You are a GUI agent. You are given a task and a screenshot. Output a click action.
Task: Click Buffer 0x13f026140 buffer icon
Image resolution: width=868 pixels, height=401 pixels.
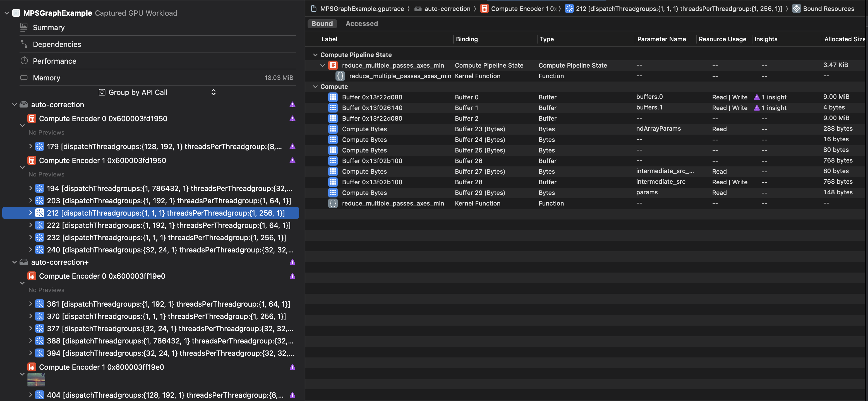click(333, 108)
